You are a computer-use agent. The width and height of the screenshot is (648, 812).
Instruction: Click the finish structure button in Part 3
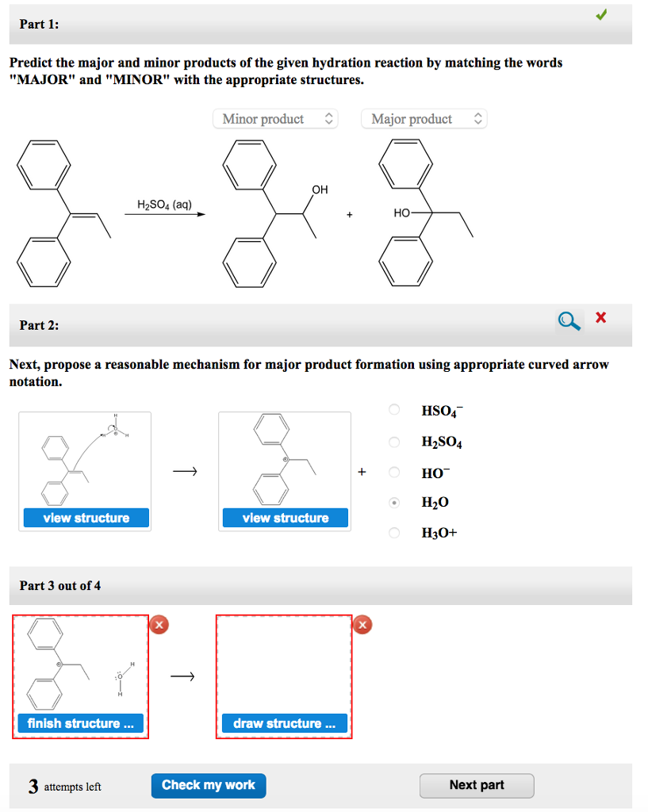coord(79,722)
